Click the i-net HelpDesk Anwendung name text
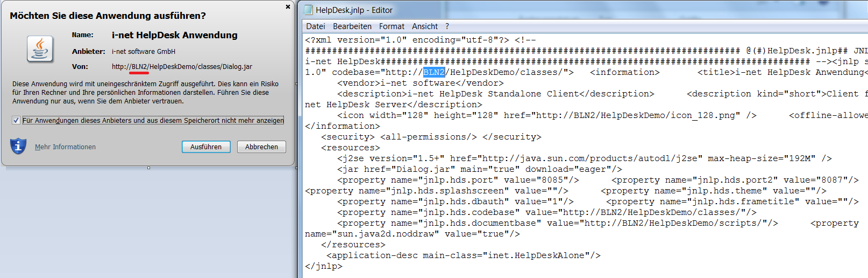 (174, 35)
